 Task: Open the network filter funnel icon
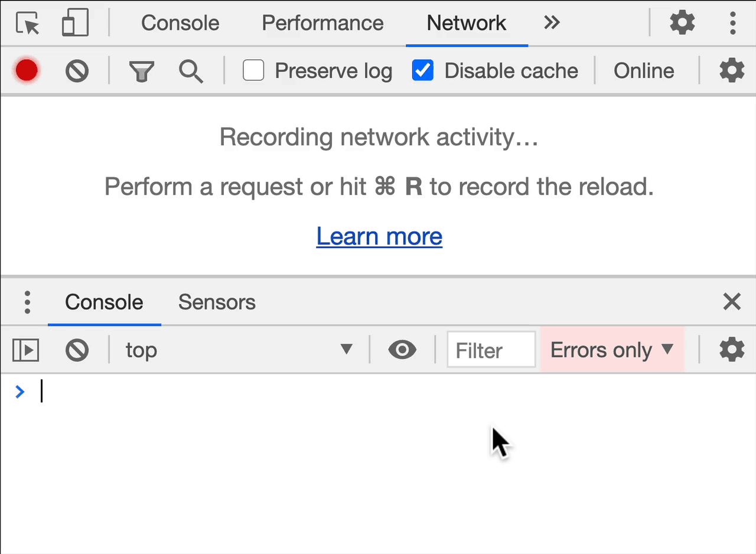[x=142, y=71]
